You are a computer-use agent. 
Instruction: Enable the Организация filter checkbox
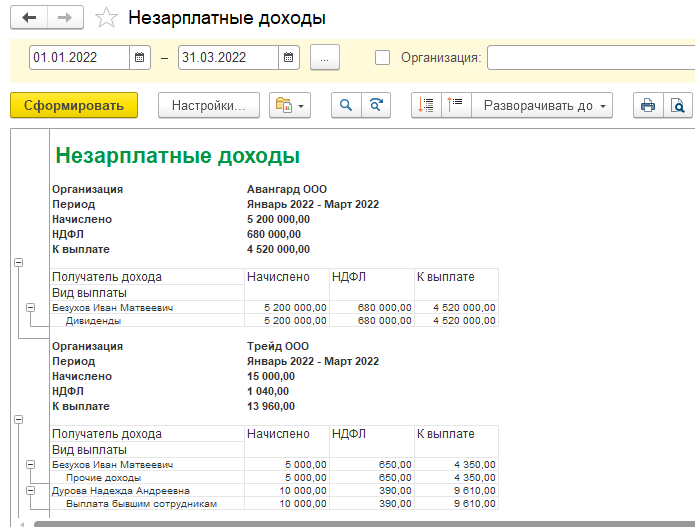(382, 58)
